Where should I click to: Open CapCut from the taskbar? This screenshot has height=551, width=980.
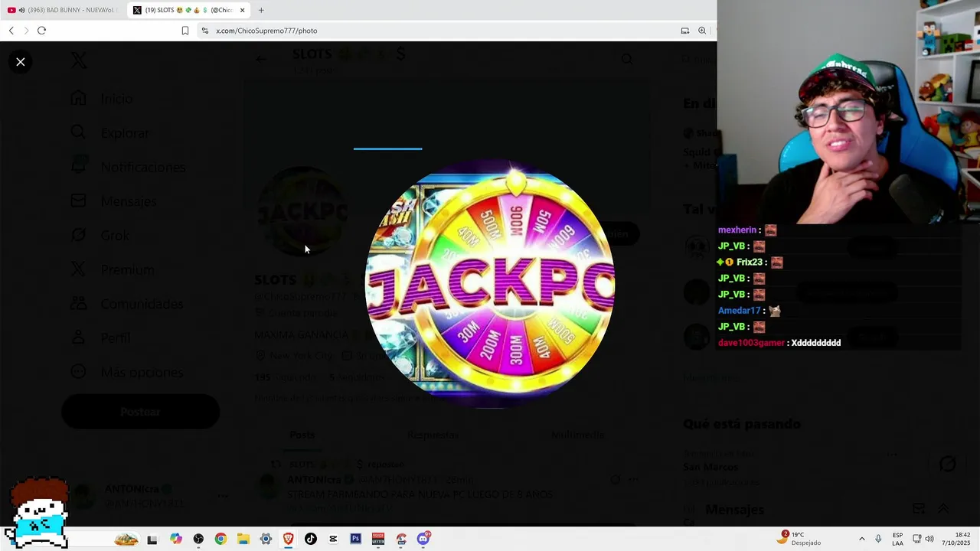[x=333, y=540]
